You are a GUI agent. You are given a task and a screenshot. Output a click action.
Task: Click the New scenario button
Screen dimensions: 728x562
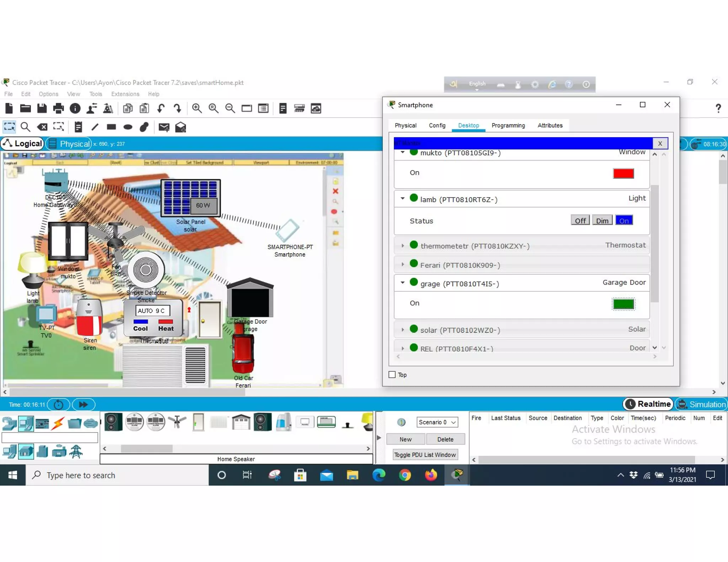(x=405, y=439)
